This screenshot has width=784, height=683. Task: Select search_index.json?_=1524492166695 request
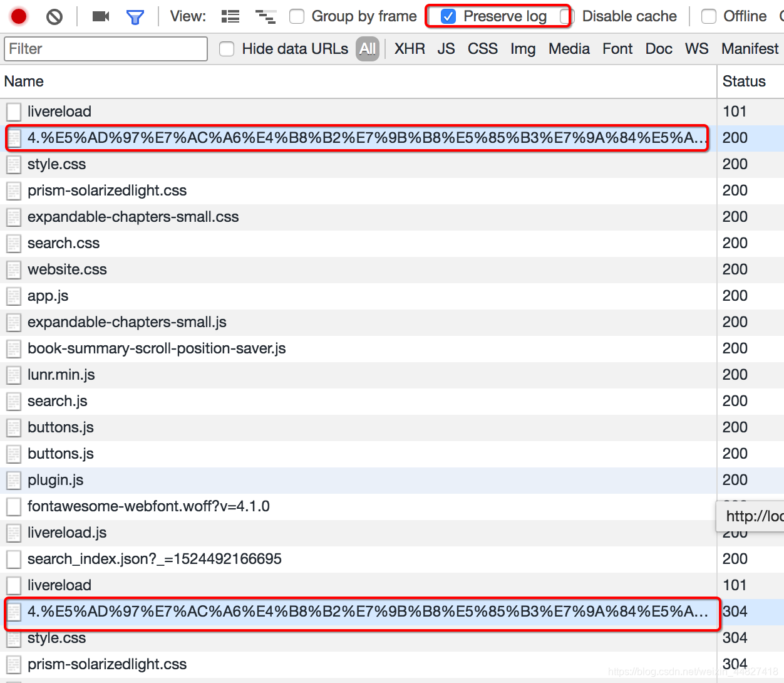tap(392, 559)
